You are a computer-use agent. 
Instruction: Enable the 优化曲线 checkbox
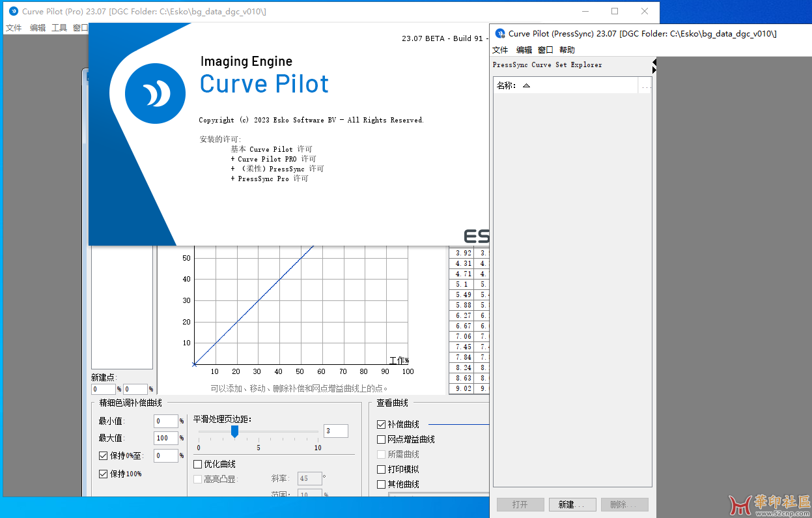198,465
